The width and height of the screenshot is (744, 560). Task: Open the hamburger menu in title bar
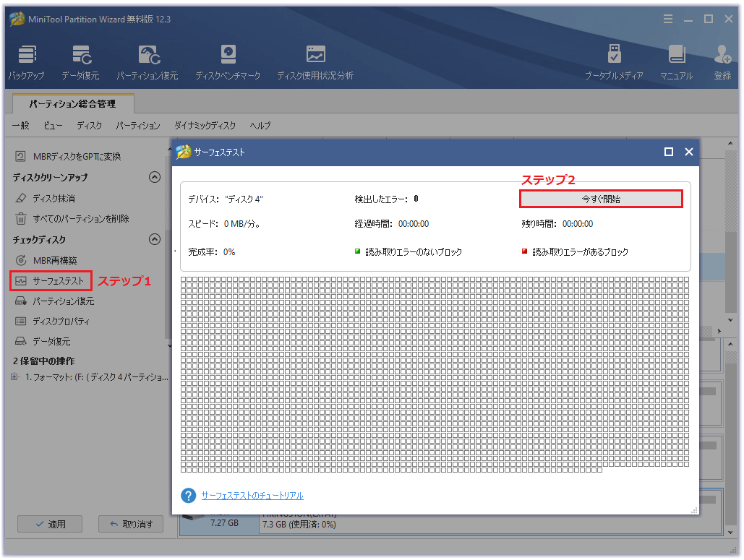click(x=668, y=19)
